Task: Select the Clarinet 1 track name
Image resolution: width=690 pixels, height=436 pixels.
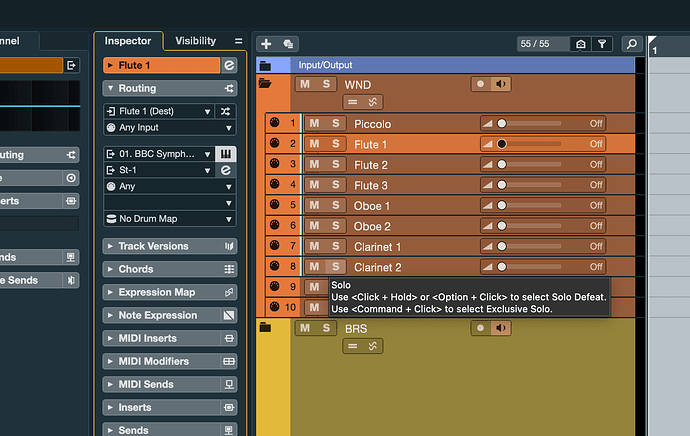Action: pos(377,247)
